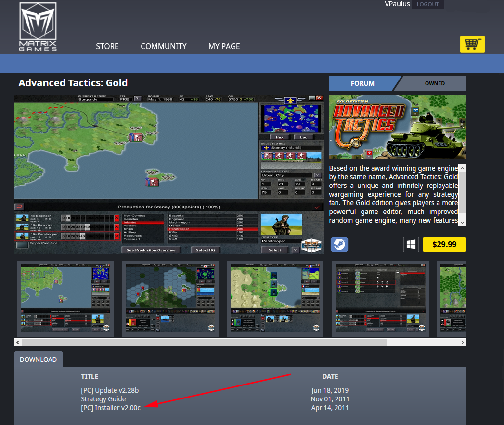
Task: Click the Windows platform icon
Action: tap(411, 244)
